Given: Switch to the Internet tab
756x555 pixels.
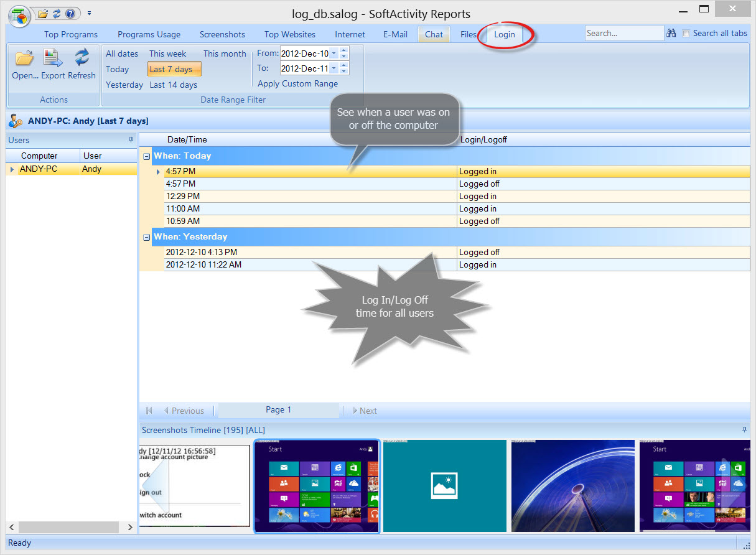Looking at the screenshot, I should click(350, 34).
